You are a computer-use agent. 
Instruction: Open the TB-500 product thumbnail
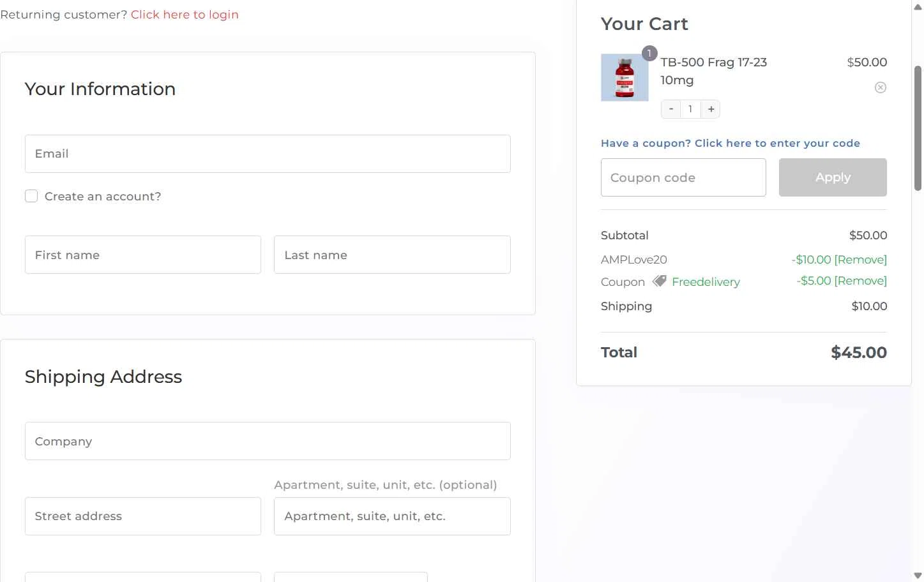(x=625, y=77)
